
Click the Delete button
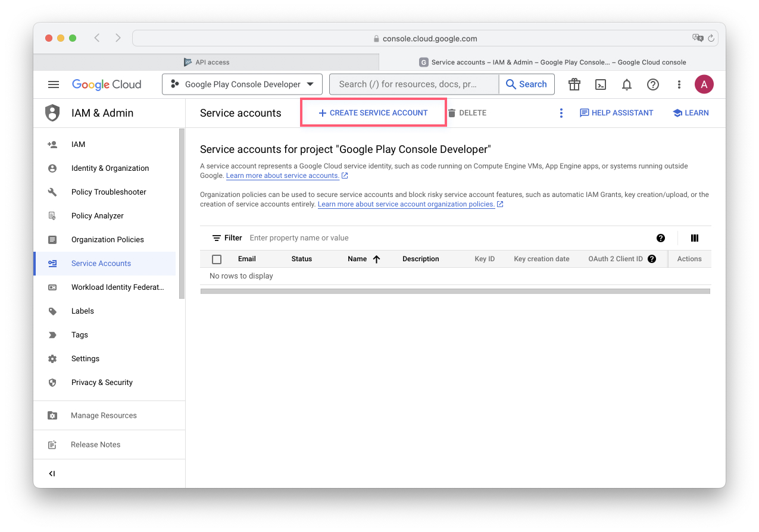pyautogui.click(x=467, y=113)
